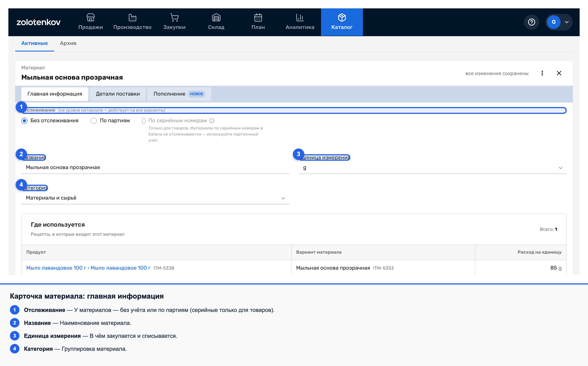Viewport: 588px width, 366px height.
Task: Click the zolotenkov logo
Action: (x=38, y=22)
